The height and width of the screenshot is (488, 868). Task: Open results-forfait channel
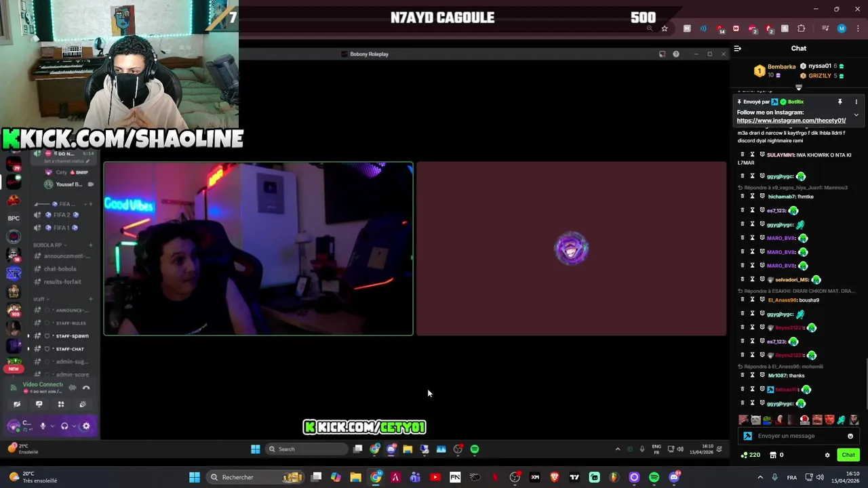pyautogui.click(x=62, y=282)
